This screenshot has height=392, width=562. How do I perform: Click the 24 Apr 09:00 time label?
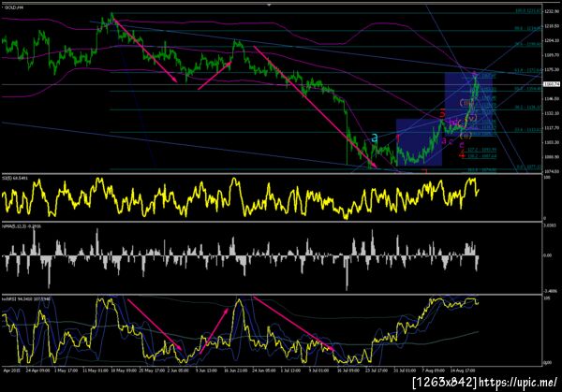tap(38, 370)
